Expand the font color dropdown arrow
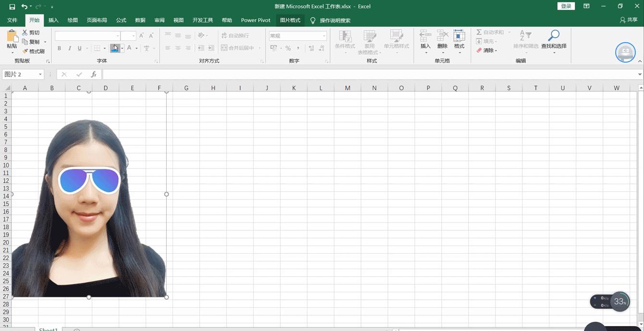The height and width of the screenshot is (331, 644). [x=135, y=48]
